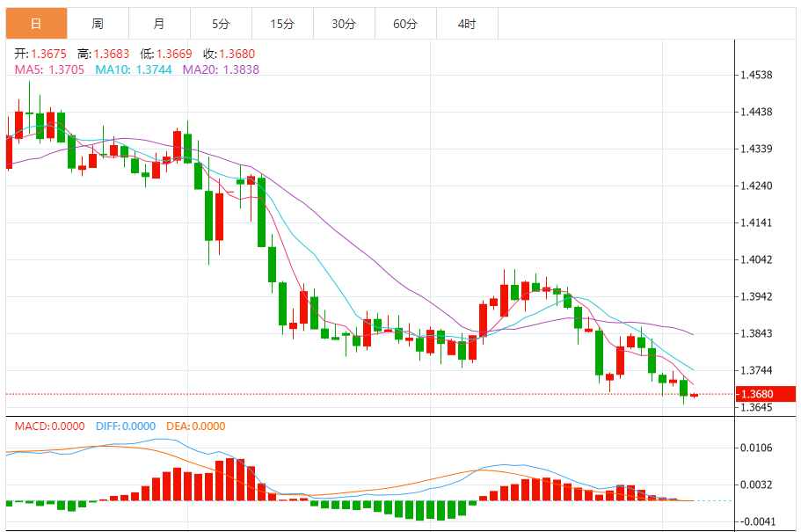Open the 4时 timeframe tab
Image resolution: width=801 pixels, height=532 pixels.
point(467,24)
